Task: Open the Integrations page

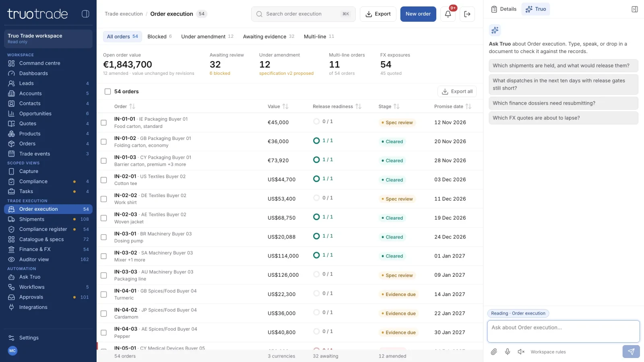Action: [x=48, y=307]
